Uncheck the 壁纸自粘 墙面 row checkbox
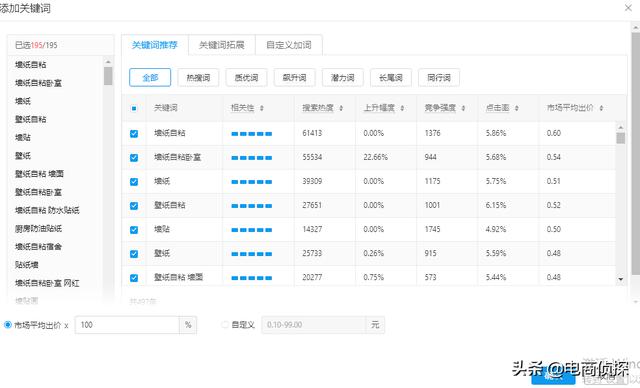Image resolution: width=640 pixels, height=388 pixels. click(134, 278)
